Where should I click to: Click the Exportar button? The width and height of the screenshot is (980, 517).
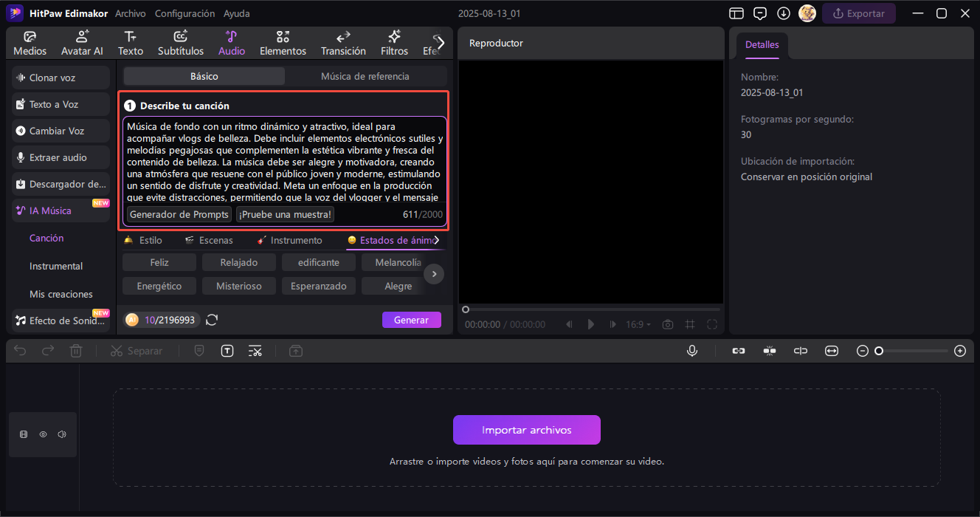859,13
